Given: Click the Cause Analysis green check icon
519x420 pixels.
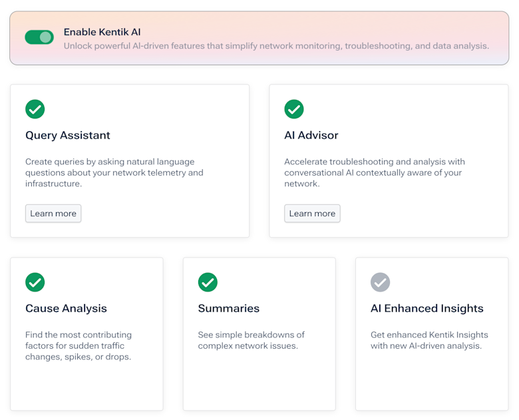Looking at the screenshot, I should coord(35,282).
